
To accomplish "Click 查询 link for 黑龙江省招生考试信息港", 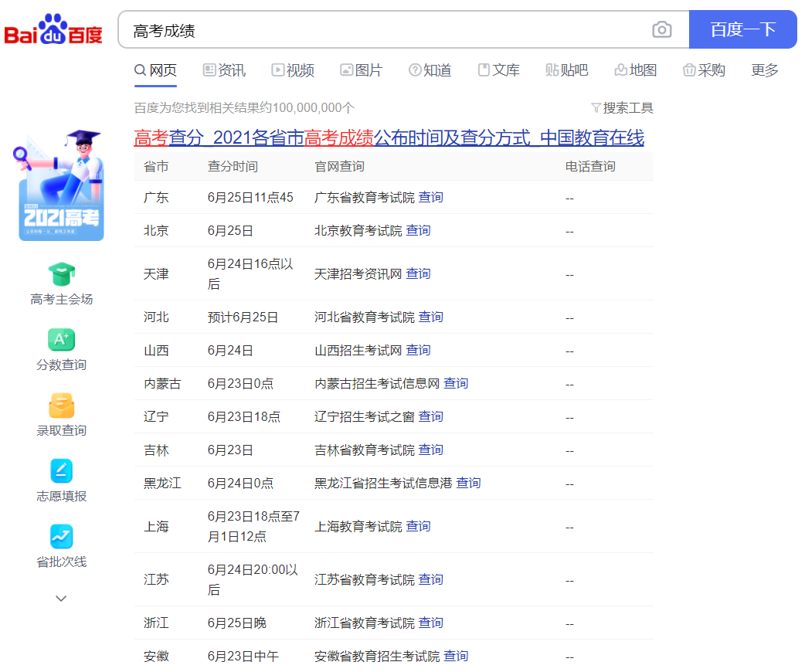I will point(469,483).
